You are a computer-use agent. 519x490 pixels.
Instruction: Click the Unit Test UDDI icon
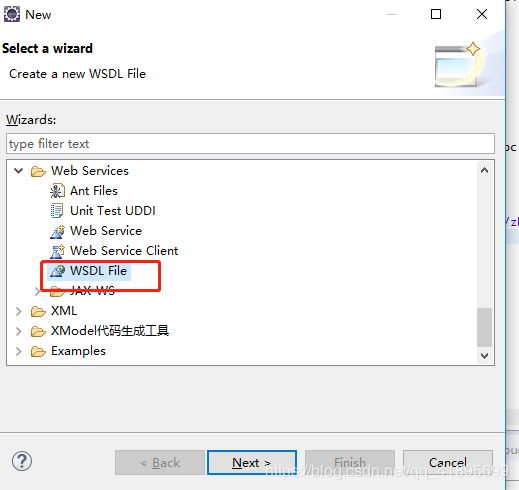coord(57,211)
